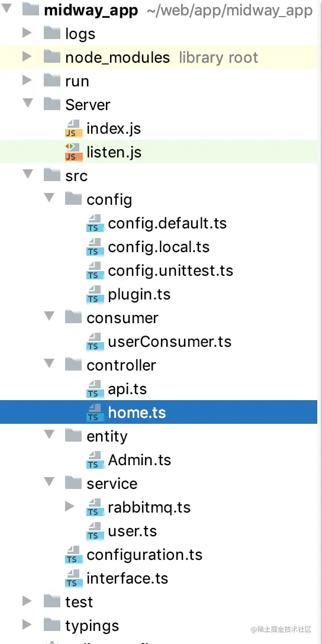Click the TS icon of userConsumer.ts
This screenshot has height=644, width=322.
pyautogui.click(x=94, y=342)
